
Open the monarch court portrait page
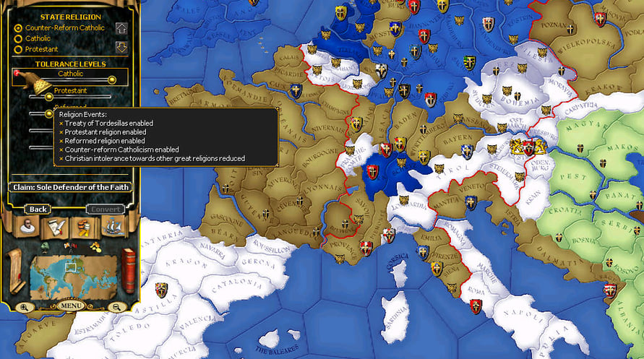click(x=27, y=226)
